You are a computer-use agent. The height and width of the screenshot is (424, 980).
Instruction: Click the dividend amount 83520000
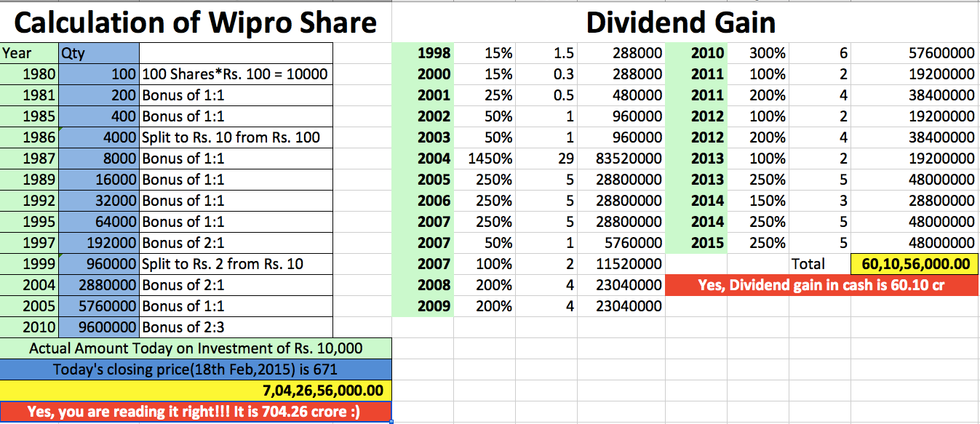(621, 159)
